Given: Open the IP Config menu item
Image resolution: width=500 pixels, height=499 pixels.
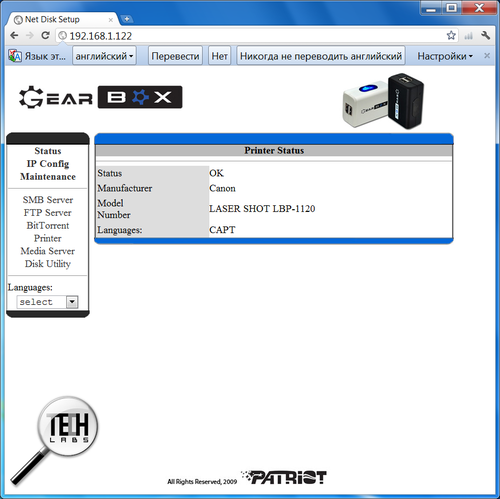Looking at the screenshot, I should tap(48, 164).
